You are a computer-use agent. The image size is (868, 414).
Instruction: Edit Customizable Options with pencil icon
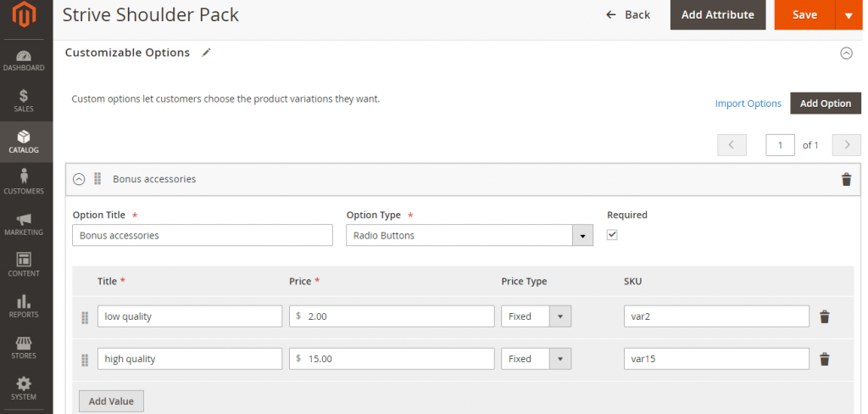(x=206, y=53)
